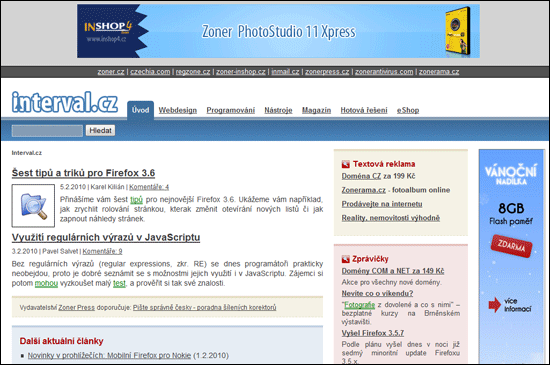The image size is (550, 365).
Task: Click the Zprávičky heading text
Action: coord(370,259)
